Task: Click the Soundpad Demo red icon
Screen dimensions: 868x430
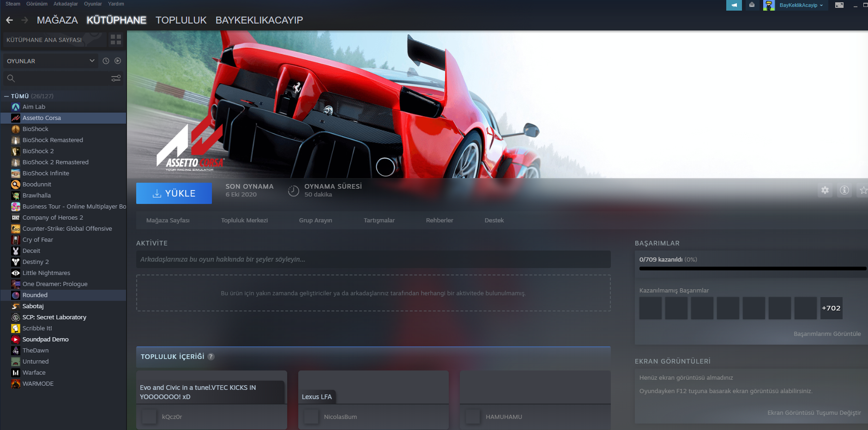Action: (16, 340)
